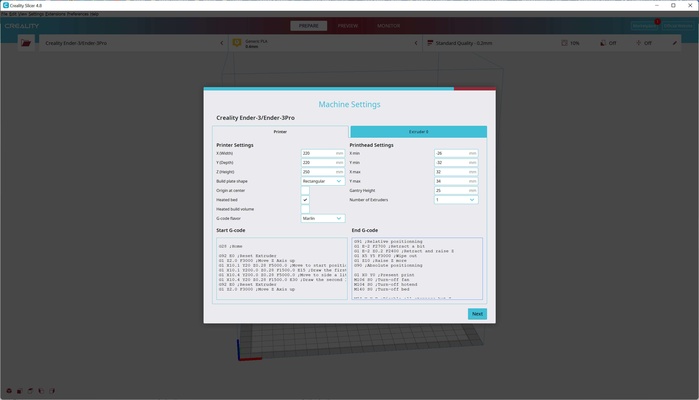Viewport: 699px width, 400px height.
Task: Select the left view cube icon
Action: [41, 391]
